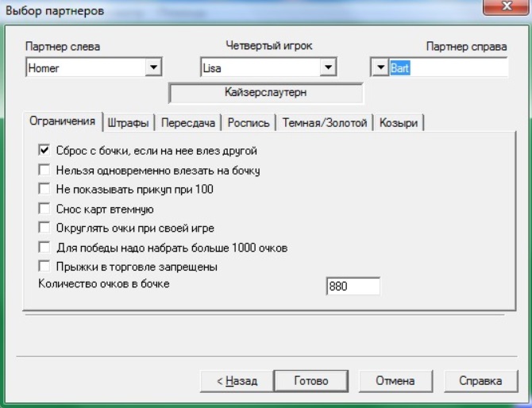Go to the Темная/Золотой tab
The width and height of the screenshot is (532, 408).
coord(324,123)
